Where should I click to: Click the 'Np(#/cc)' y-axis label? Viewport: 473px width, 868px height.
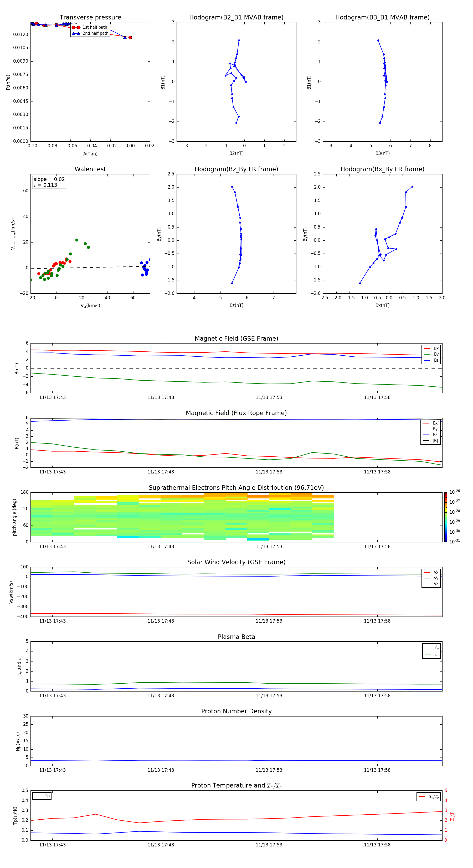(18, 741)
